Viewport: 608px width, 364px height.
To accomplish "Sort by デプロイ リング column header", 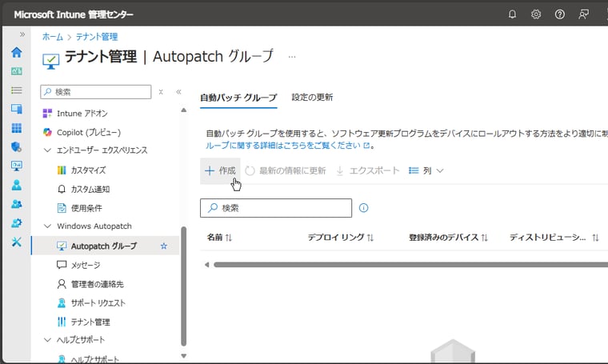I will click(341, 238).
